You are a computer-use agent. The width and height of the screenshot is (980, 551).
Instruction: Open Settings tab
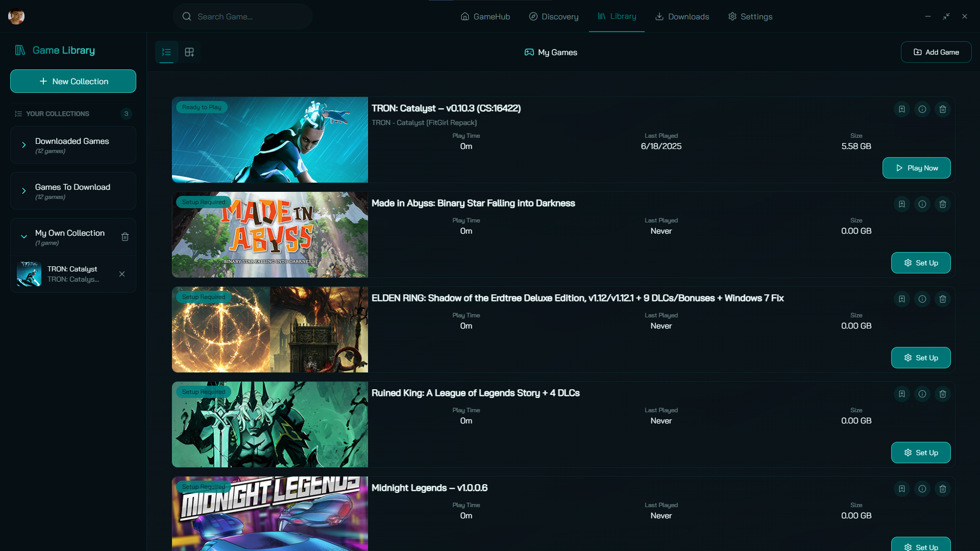point(750,16)
